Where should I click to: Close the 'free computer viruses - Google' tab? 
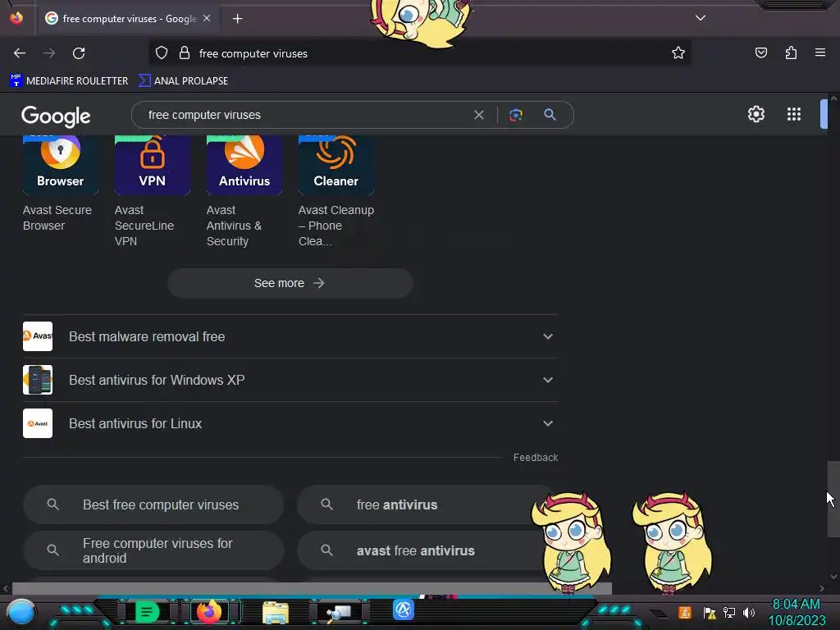[207, 18]
